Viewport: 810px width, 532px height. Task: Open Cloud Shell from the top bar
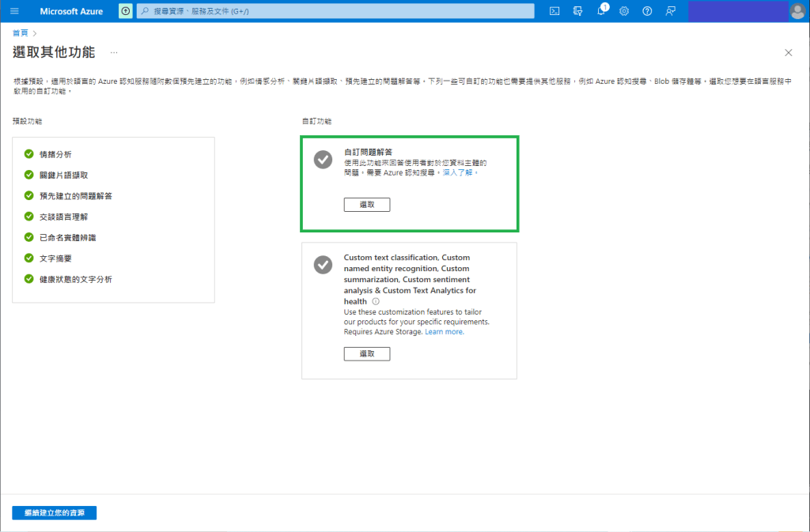(x=555, y=11)
